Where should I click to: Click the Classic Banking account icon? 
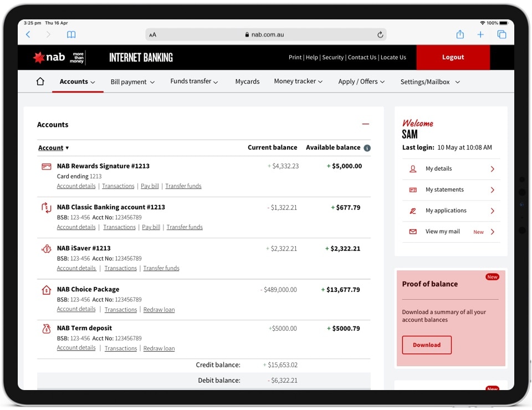[x=47, y=208]
